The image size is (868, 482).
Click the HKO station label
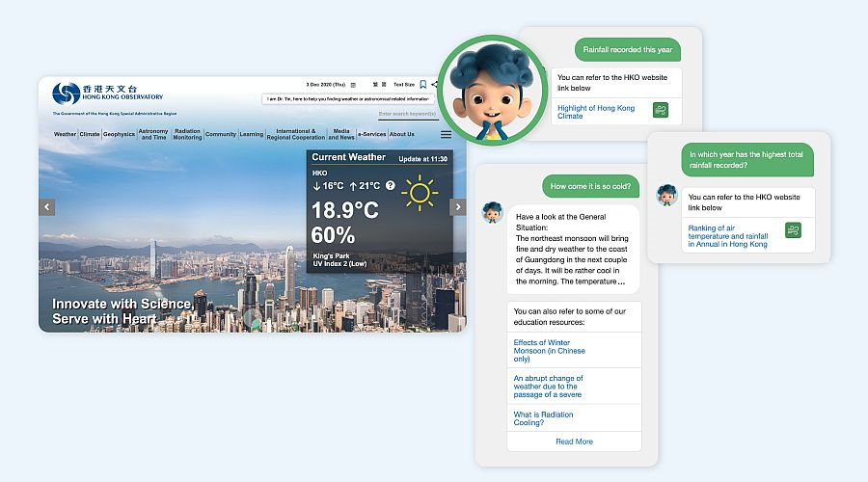319,174
